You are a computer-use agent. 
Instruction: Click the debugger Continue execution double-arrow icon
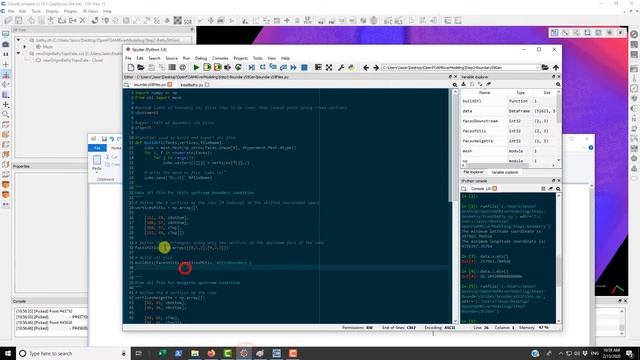[x=293, y=67]
